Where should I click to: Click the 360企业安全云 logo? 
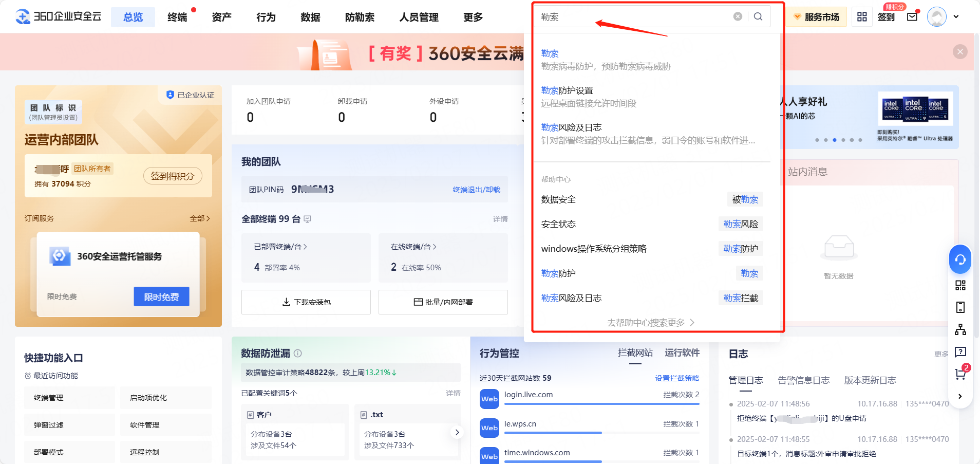pyautogui.click(x=58, y=16)
